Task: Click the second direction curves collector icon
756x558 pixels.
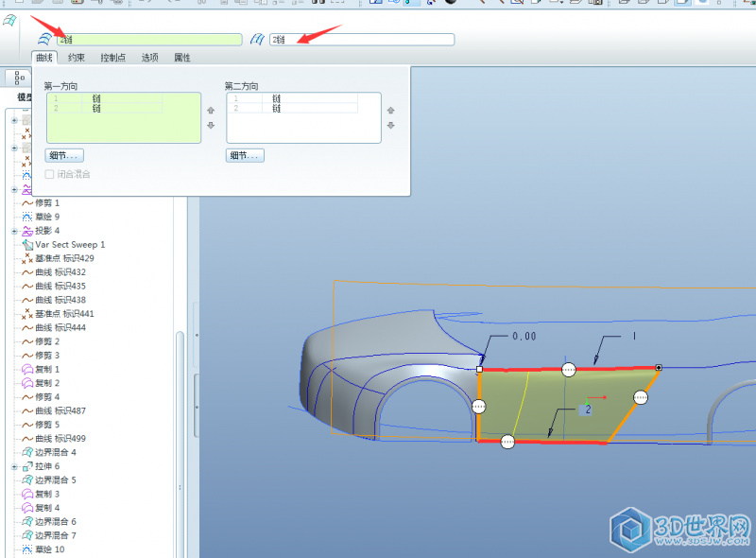Action: pos(257,40)
